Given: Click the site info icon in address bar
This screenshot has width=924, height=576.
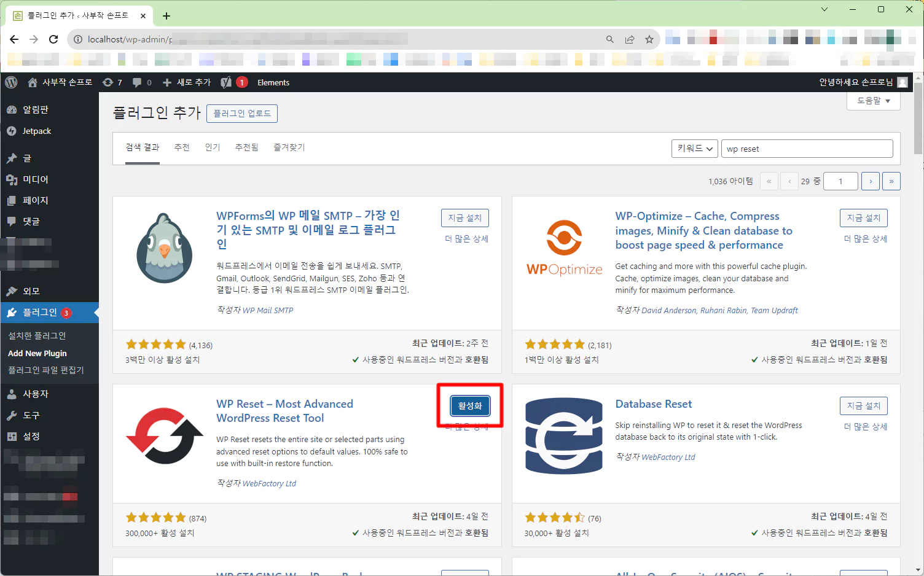Looking at the screenshot, I should click(78, 39).
